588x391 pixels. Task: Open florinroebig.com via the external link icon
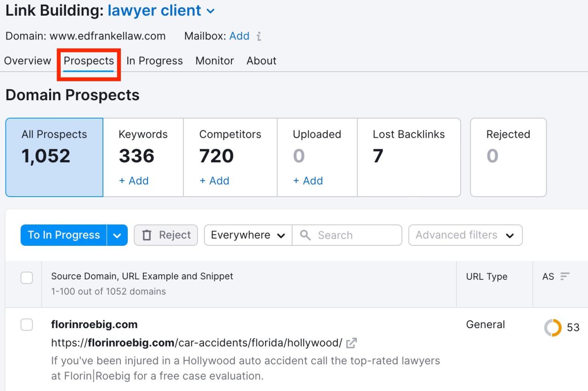tap(352, 342)
